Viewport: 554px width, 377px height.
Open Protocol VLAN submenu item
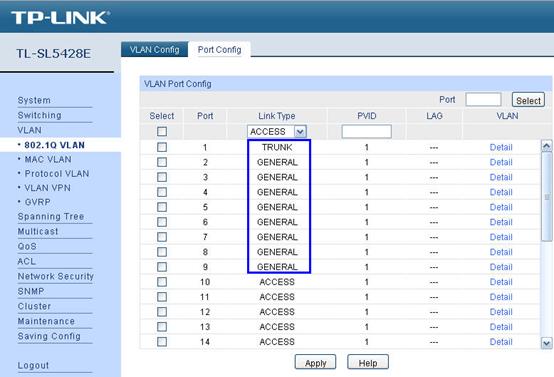pyautogui.click(x=57, y=174)
